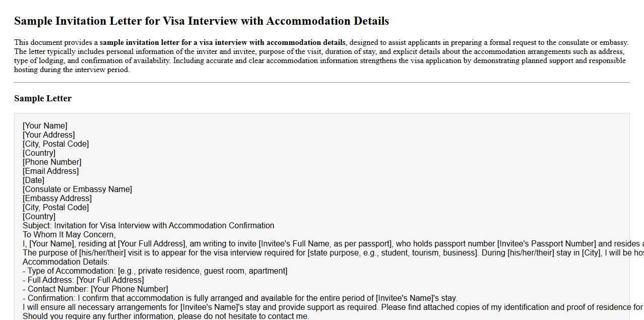Click the '[Consulate or Embassy Name]' line
This screenshot has height=320, width=644.
click(x=77, y=189)
